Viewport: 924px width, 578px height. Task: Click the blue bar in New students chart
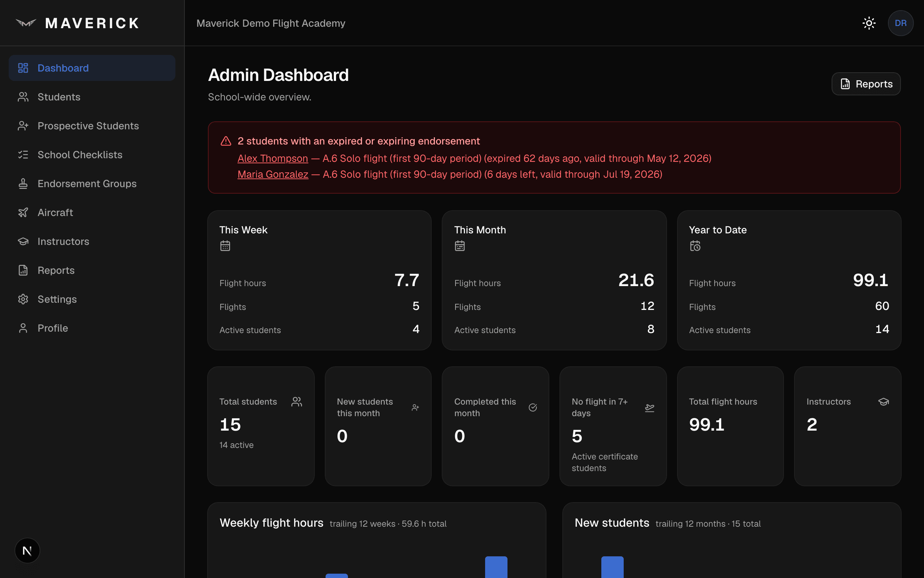(x=612, y=567)
